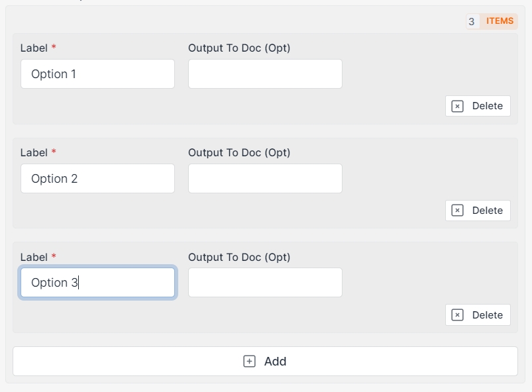This screenshot has height=392, width=532.
Task: Click the item count number 3
Action: [x=472, y=21]
